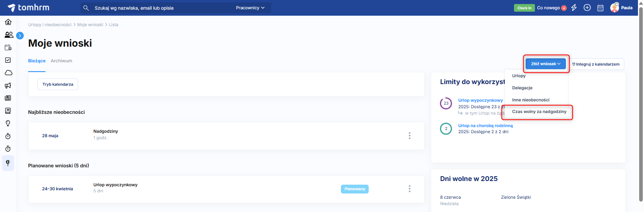Click the search input field
This screenshot has height=212, width=644.
[x=161, y=8]
